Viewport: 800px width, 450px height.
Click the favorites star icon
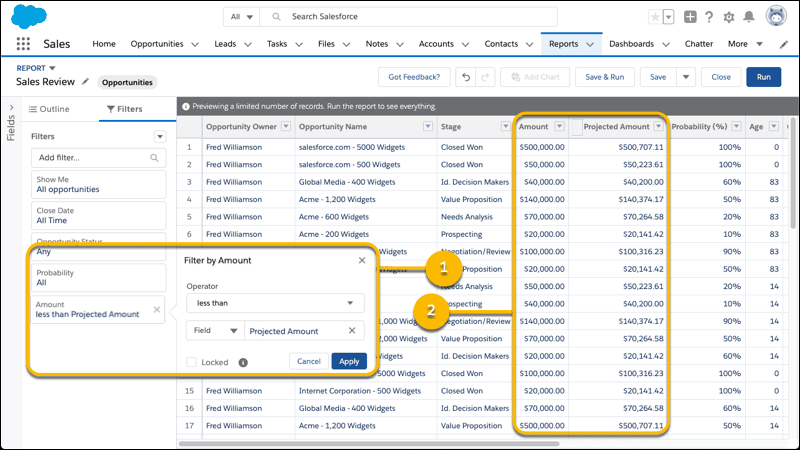pyautogui.click(x=655, y=17)
